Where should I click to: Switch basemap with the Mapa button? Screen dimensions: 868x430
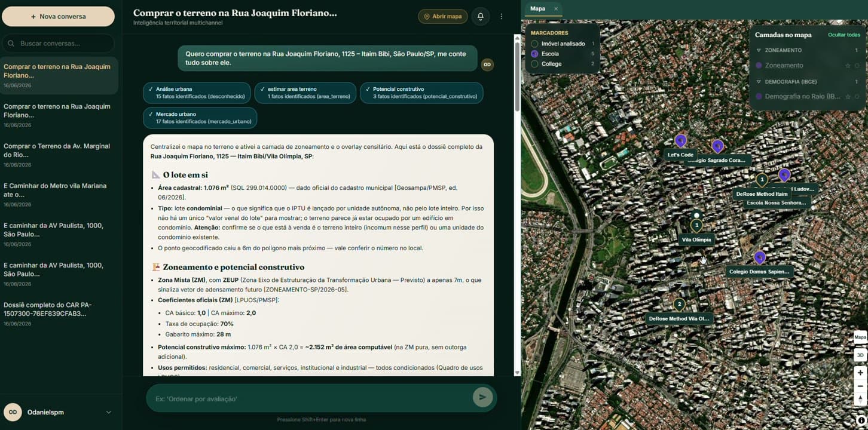click(x=860, y=337)
